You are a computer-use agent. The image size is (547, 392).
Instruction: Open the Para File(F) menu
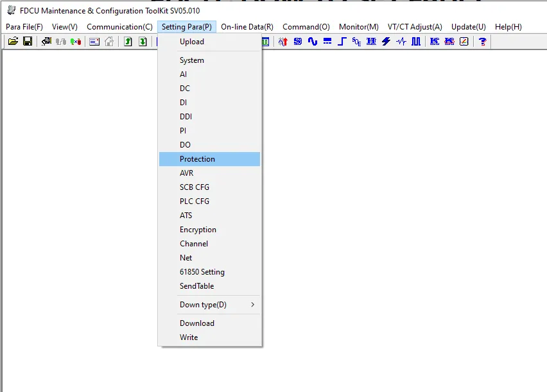[24, 27]
